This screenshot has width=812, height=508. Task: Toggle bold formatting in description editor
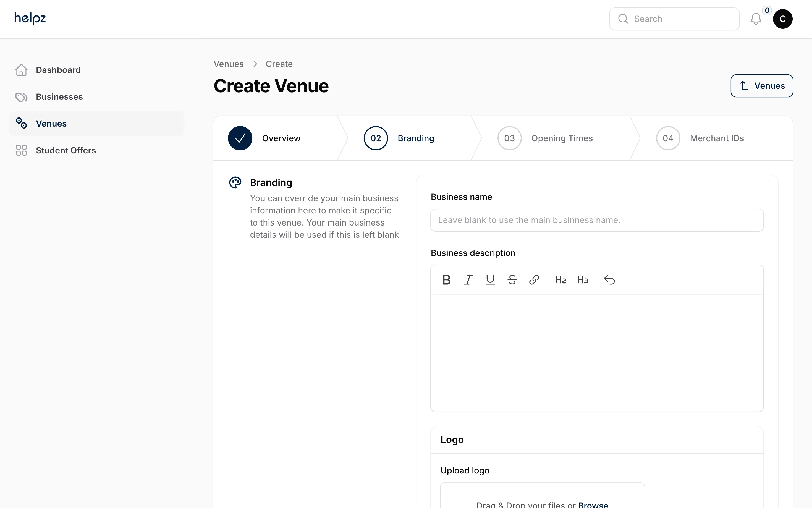click(446, 280)
